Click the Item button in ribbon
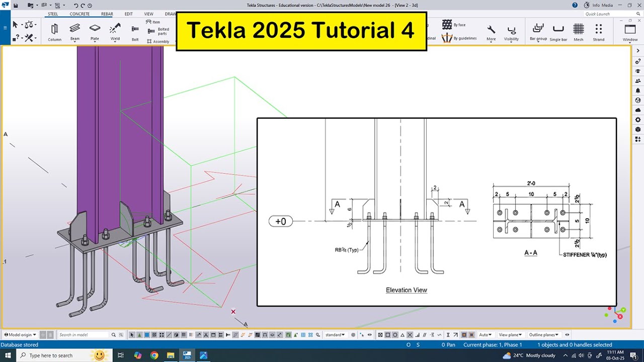Viewport: 644px width, 362px height. [153, 22]
